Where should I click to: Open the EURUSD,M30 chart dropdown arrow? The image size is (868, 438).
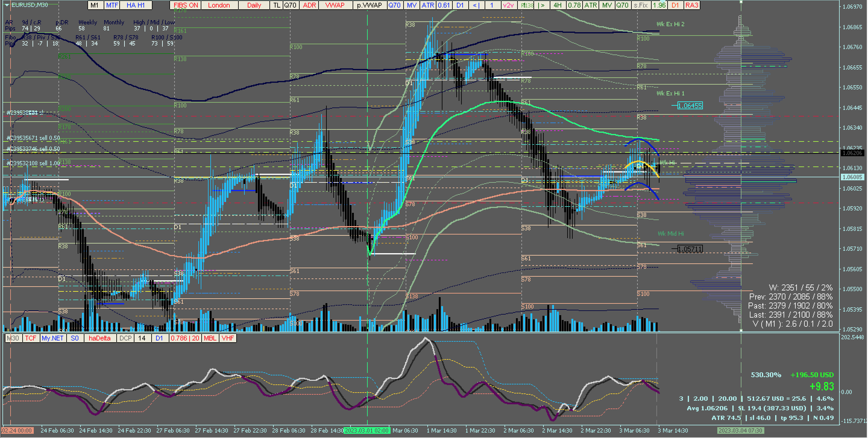6,5
